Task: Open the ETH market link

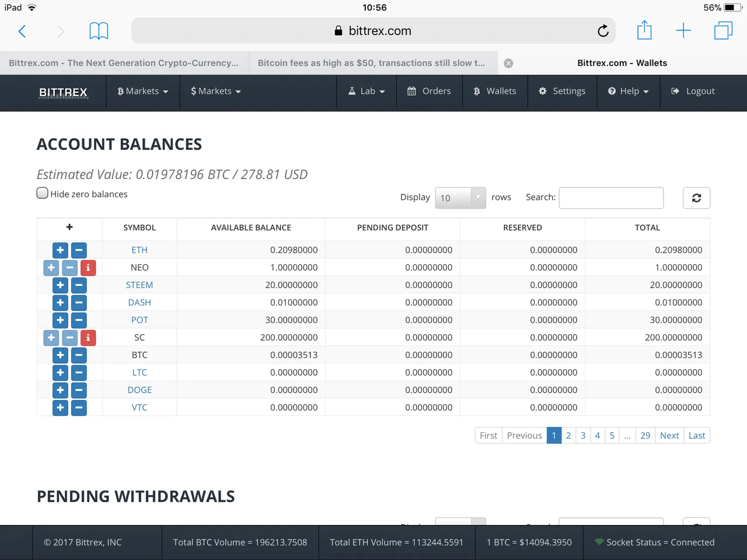Action: pos(139,250)
